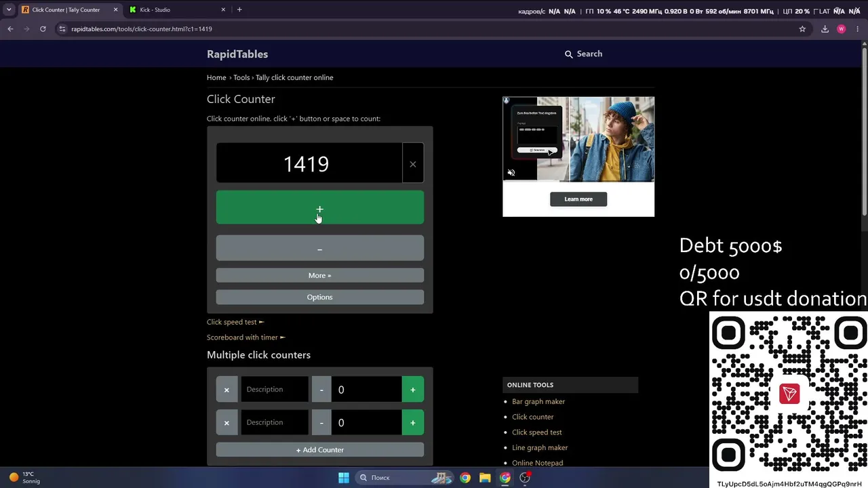
Task: Open the Tools breadcrumb link
Action: tap(241, 77)
